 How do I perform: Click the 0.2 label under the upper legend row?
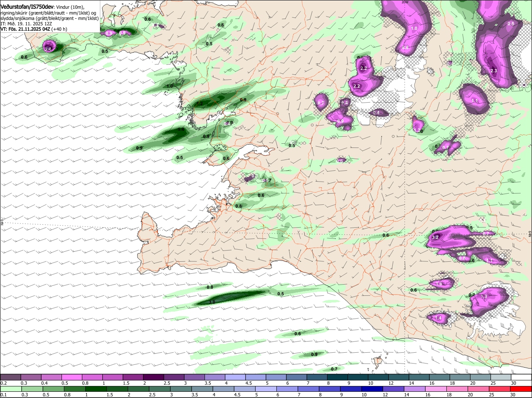point(4,383)
